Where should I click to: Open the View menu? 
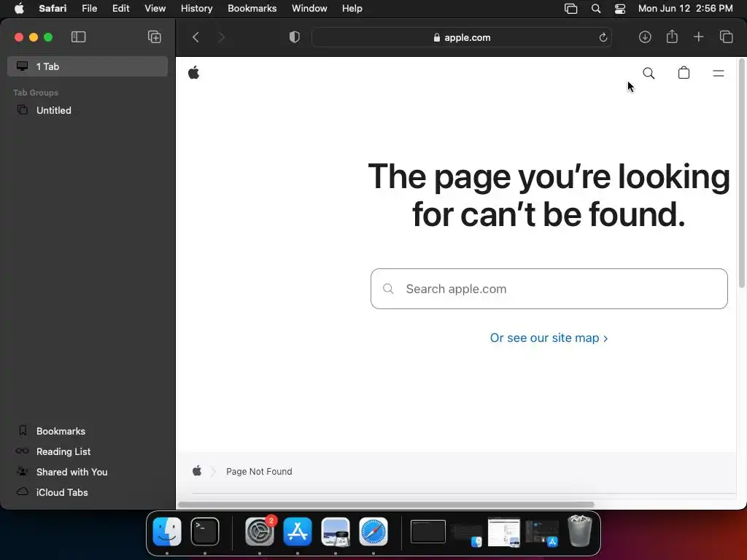155,8
